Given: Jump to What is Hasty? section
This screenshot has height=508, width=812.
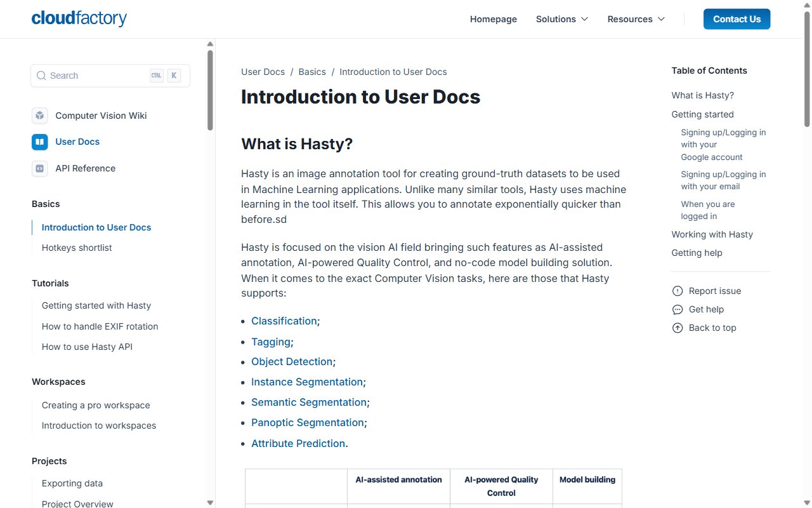Looking at the screenshot, I should point(703,95).
